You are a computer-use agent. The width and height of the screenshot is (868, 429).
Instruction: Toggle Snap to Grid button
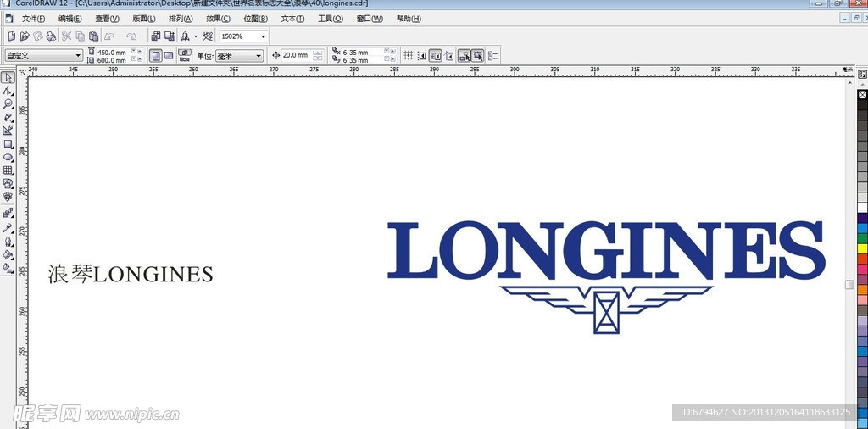[x=408, y=56]
